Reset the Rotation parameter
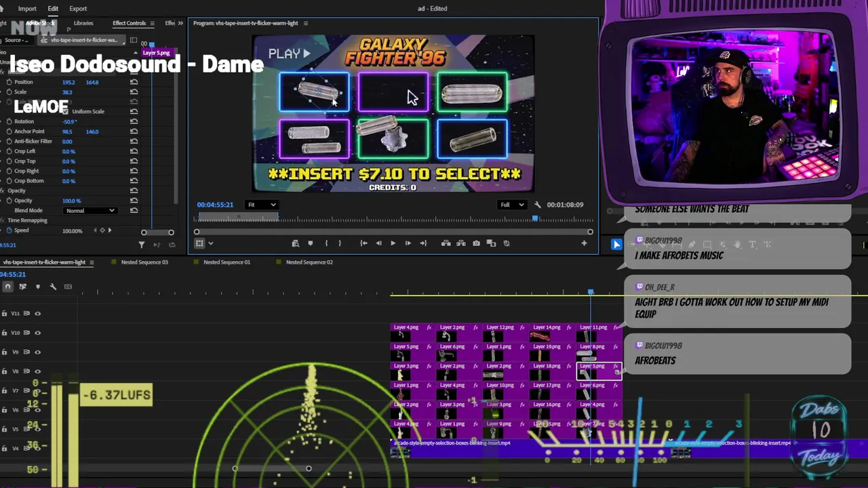The image size is (868, 488). 134,121
